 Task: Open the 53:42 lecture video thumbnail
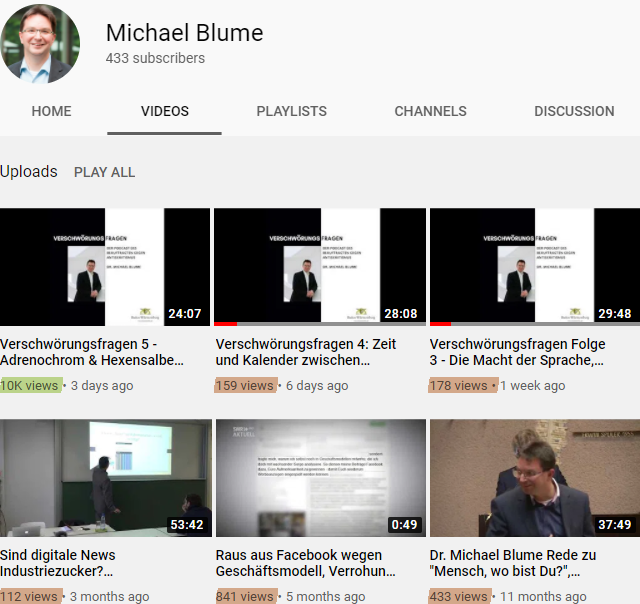pos(105,478)
